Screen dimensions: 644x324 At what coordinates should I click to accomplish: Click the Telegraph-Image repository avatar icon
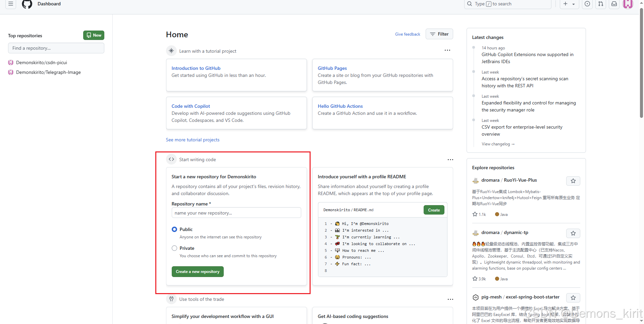point(11,72)
